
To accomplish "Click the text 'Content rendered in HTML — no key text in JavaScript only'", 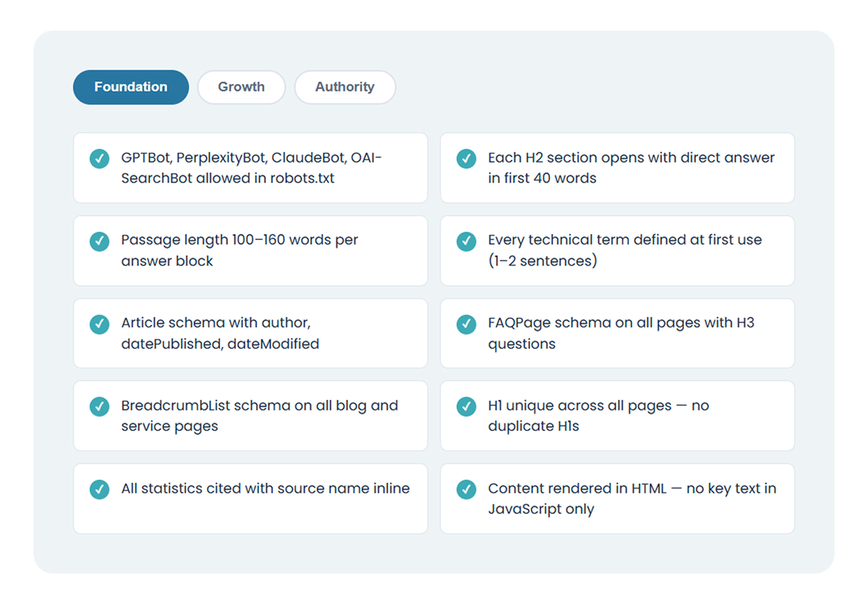I will pos(632,499).
